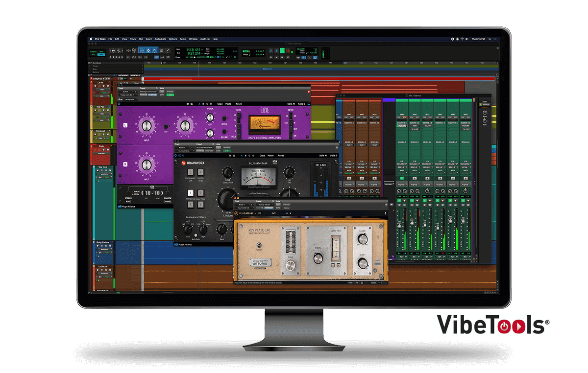Toggle the MC77 SC-Link switch
This screenshot has height=373, width=588.
pyautogui.click(x=224, y=132)
